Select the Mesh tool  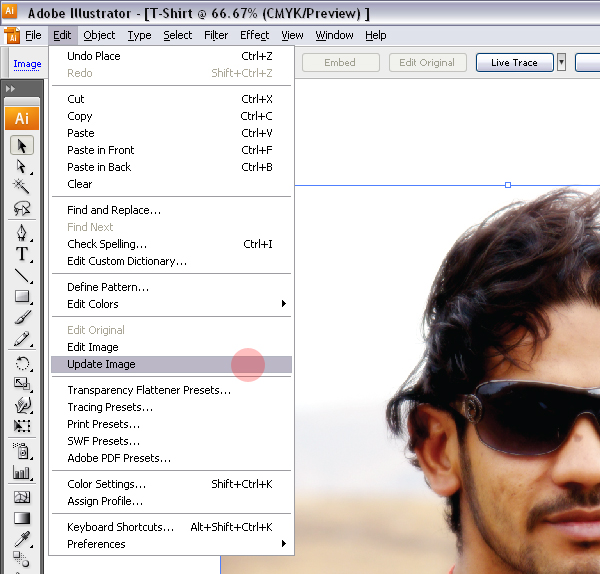tap(22, 497)
